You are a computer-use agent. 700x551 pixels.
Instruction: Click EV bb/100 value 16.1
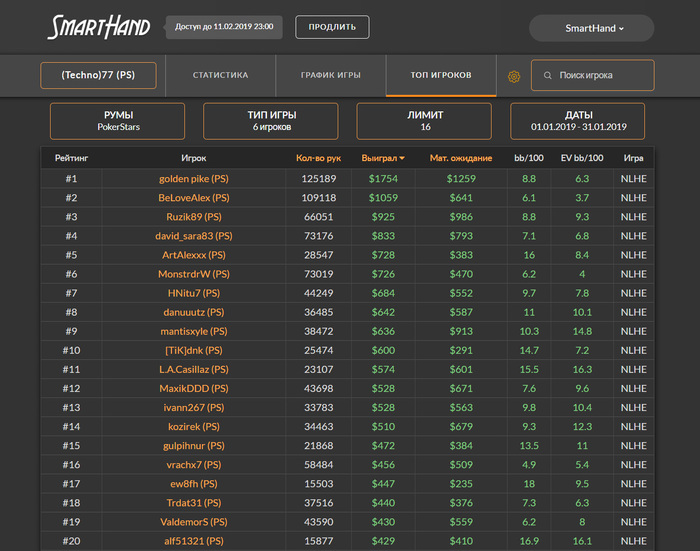click(x=582, y=541)
